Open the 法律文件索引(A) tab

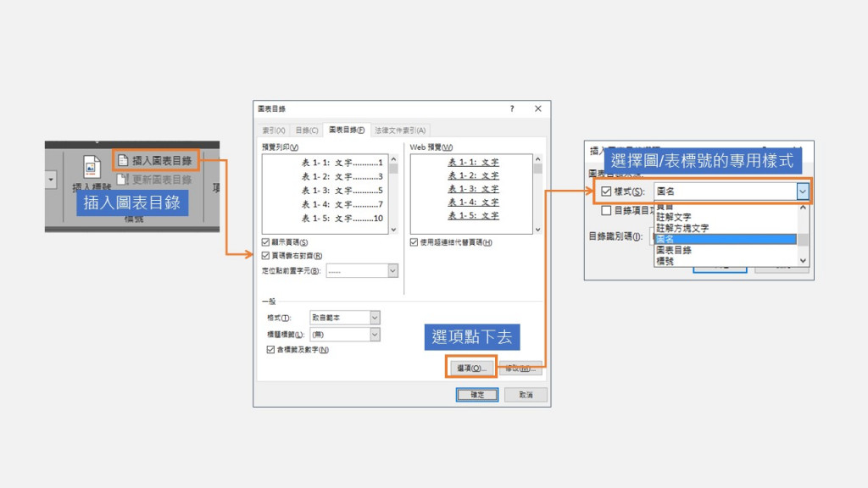pyautogui.click(x=400, y=130)
